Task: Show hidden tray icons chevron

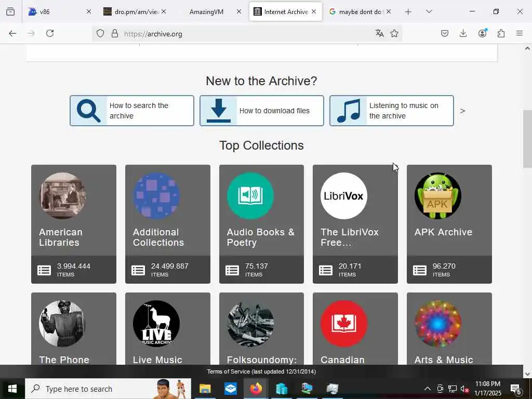Action: click(x=428, y=389)
